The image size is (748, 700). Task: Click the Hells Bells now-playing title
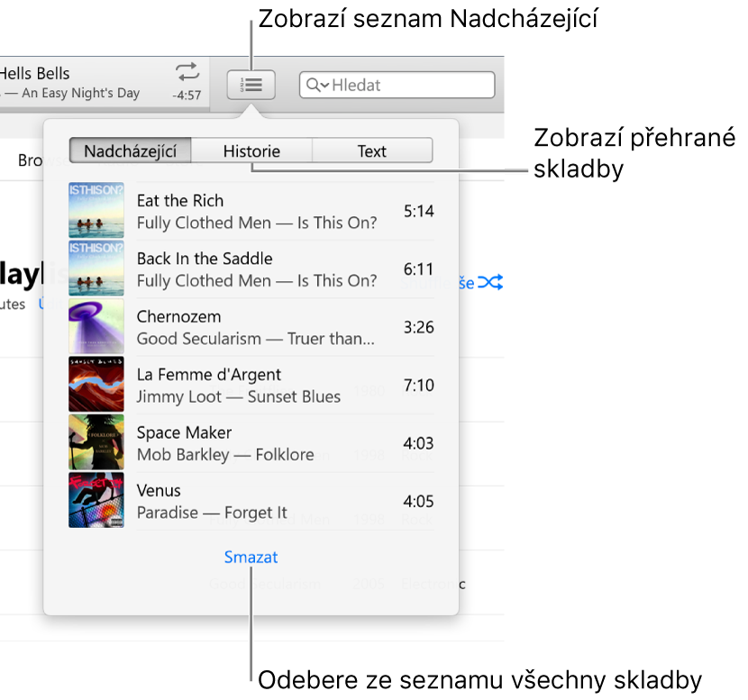(36, 73)
